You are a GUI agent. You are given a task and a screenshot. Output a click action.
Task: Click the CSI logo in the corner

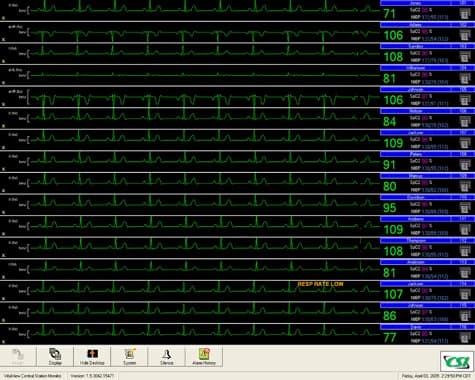pyautogui.click(x=457, y=361)
